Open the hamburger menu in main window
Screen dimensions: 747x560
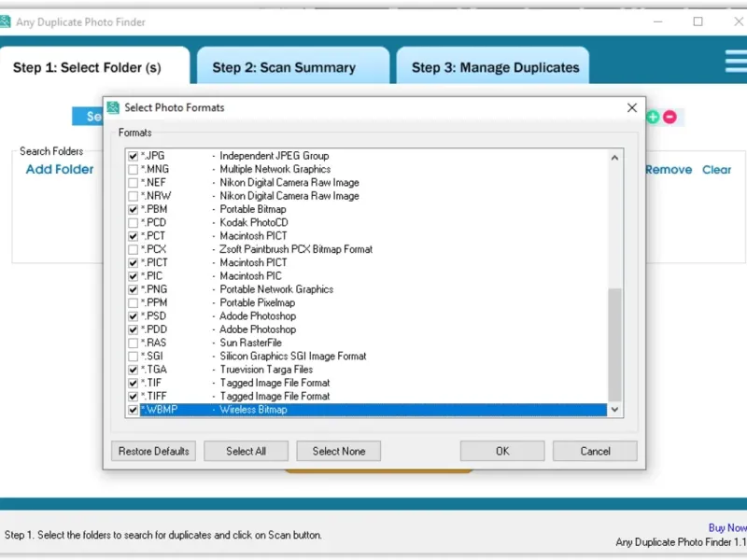click(736, 62)
